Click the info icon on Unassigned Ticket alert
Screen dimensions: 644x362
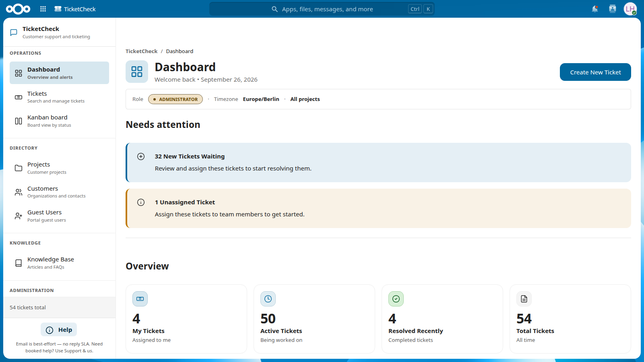[x=141, y=202]
